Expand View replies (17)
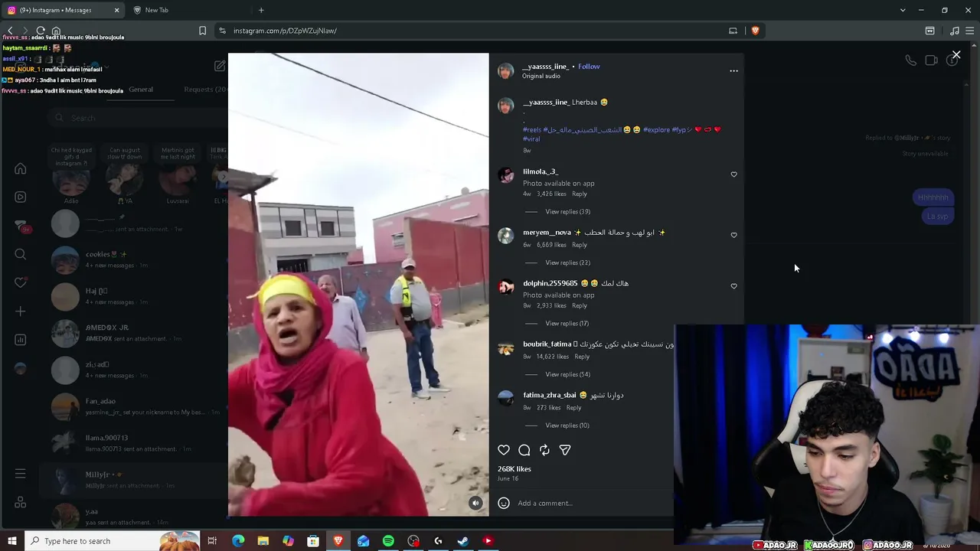The width and height of the screenshot is (980, 551). (x=567, y=324)
